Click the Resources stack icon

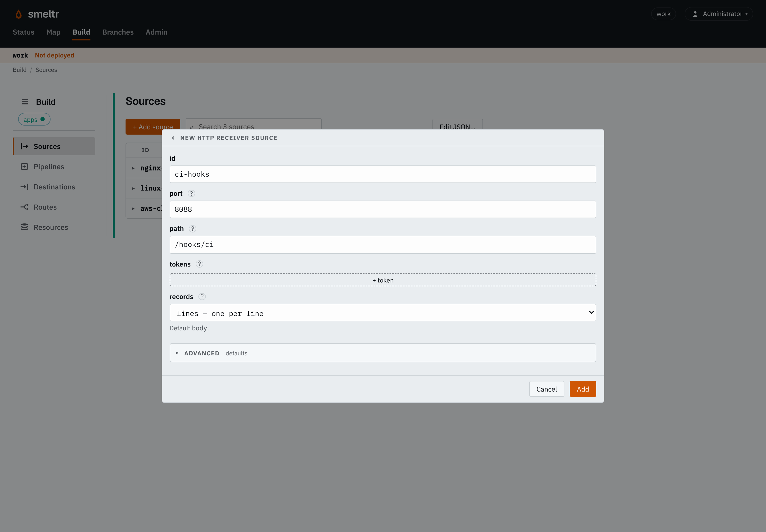pyautogui.click(x=24, y=227)
